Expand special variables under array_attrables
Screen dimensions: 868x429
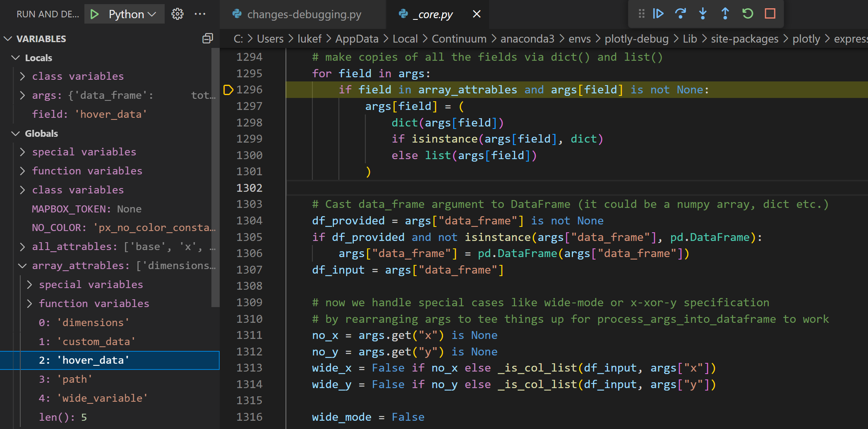29,285
